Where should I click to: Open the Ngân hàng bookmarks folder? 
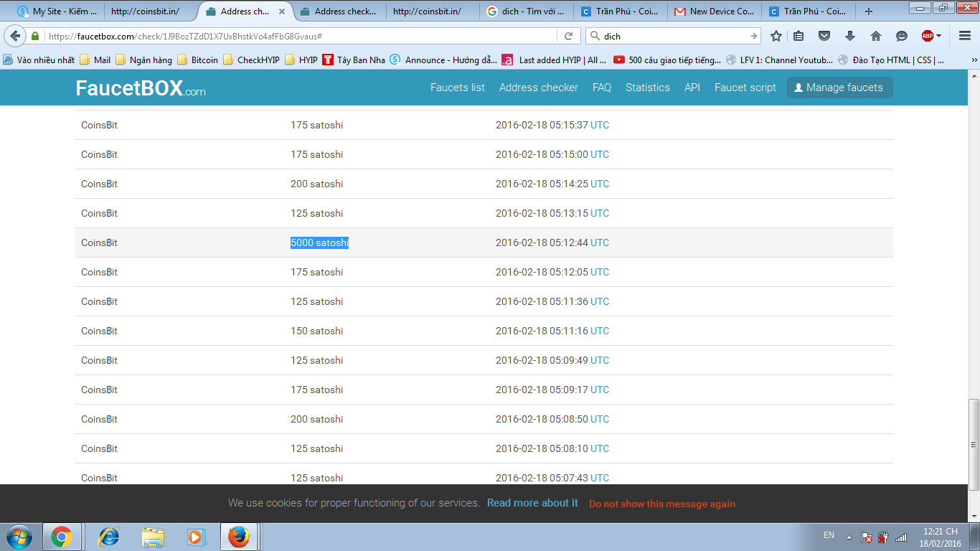click(143, 60)
